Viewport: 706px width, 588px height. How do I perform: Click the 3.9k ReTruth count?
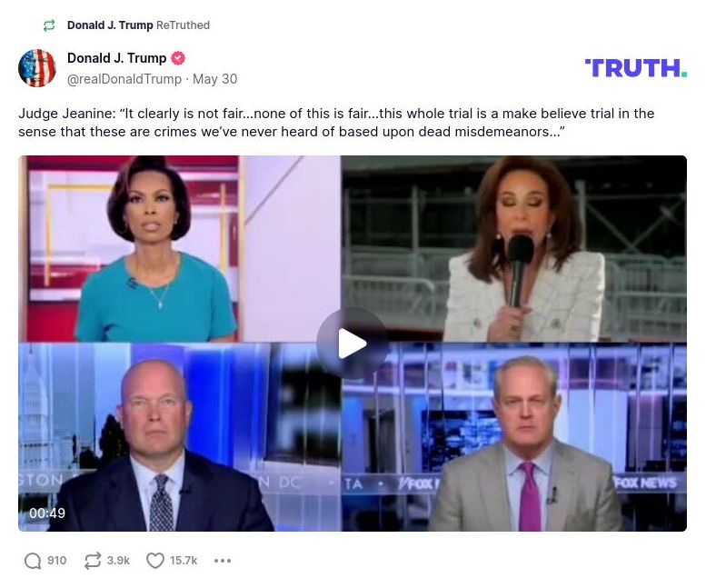[118, 561]
